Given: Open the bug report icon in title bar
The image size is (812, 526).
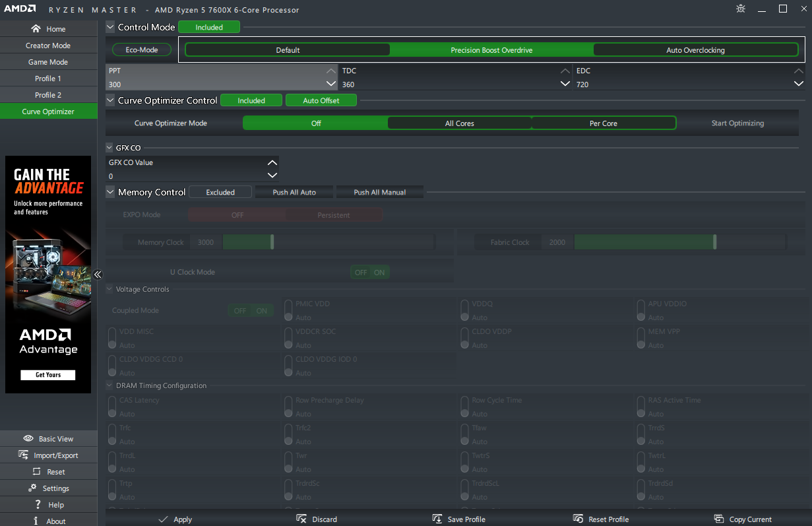Looking at the screenshot, I should point(741,9).
